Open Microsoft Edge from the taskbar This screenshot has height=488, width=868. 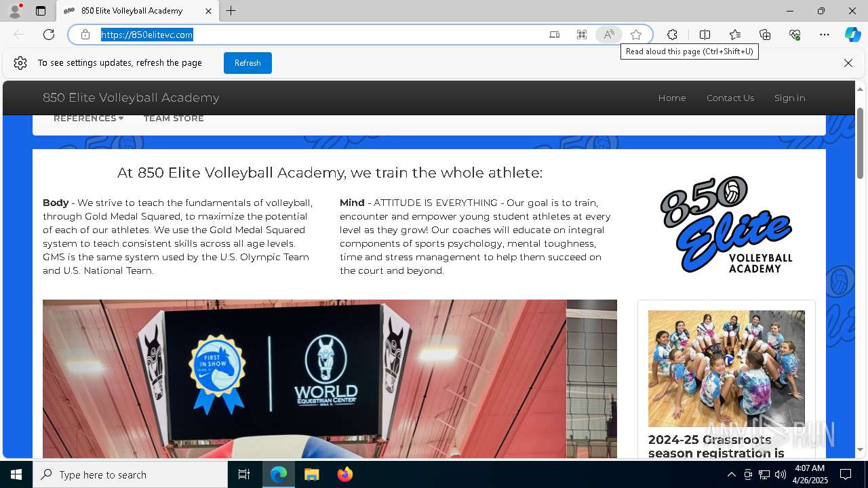tap(279, 474)
